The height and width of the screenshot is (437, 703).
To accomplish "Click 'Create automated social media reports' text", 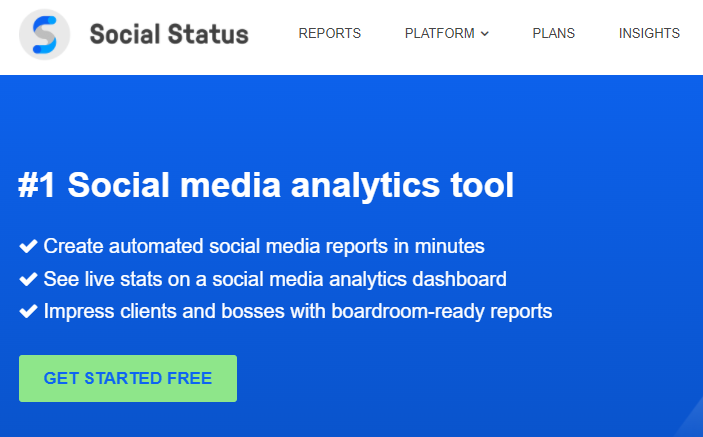I will (264, 246).
